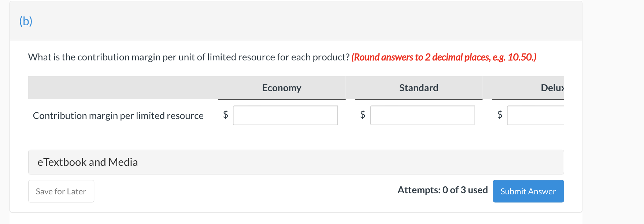644x224 pixels.
Task: Click the (b) part label
Action: (26, 21)
